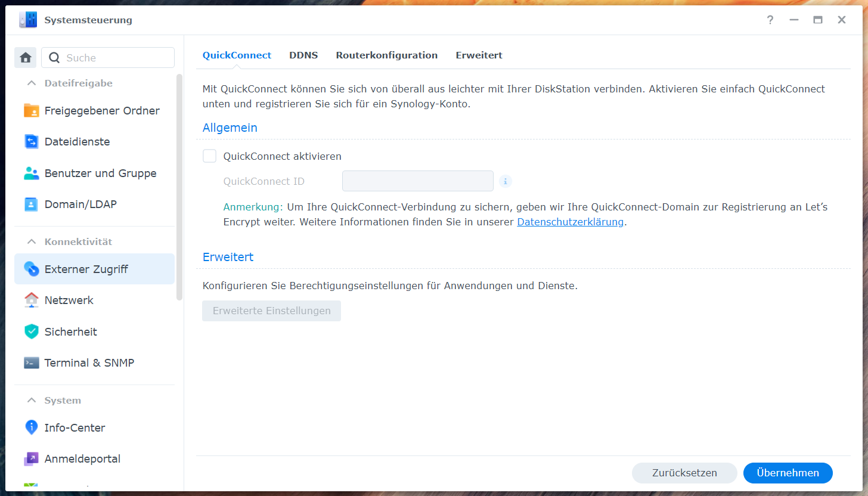868x496 pixels.
Task: Open the help question mark icon
Action: [x=770, y=20]
